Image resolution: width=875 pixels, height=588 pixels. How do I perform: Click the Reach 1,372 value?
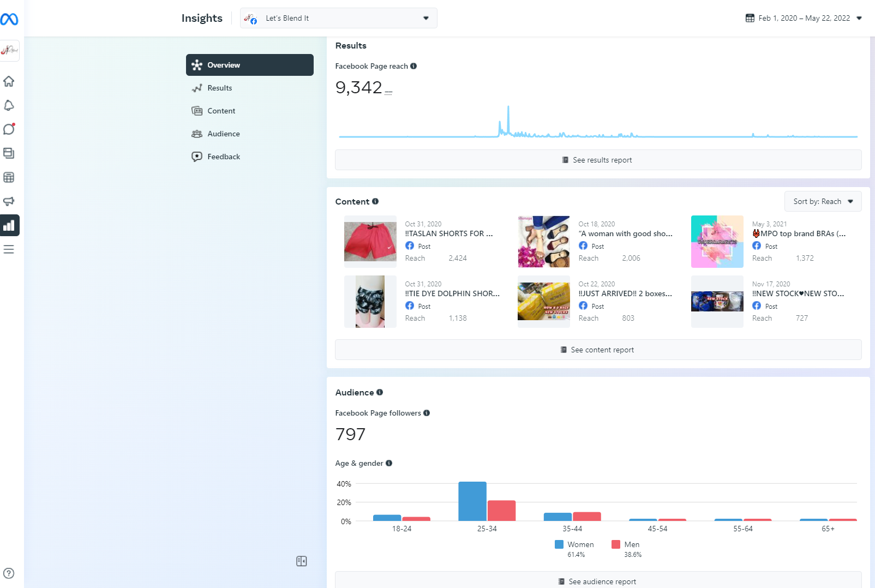click(x=805, y=258)
